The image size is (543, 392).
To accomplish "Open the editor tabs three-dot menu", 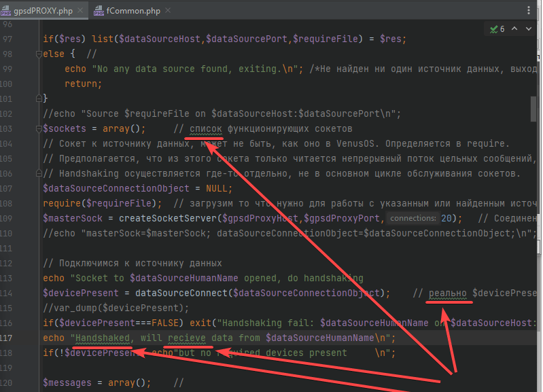I will point(529,10).
